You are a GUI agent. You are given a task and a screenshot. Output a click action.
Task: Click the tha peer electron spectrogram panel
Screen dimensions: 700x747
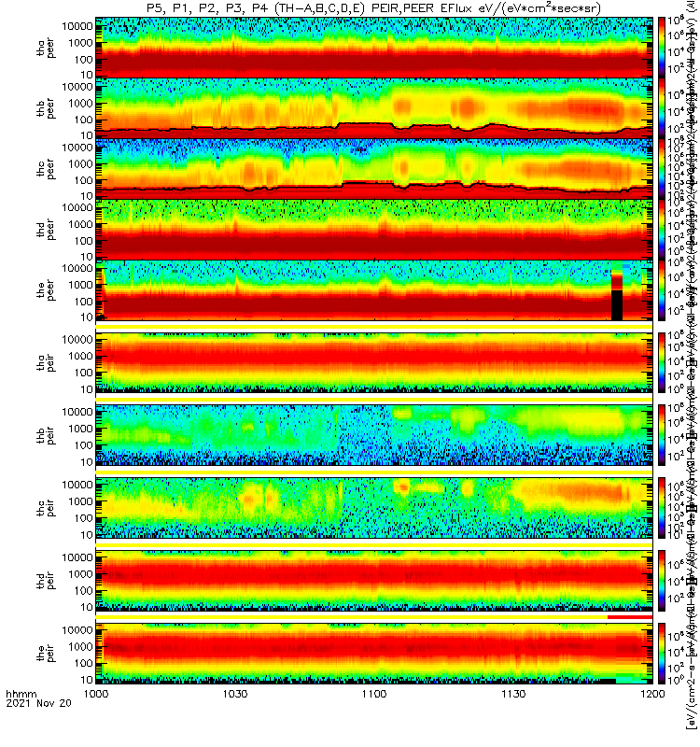coord(374,47)
